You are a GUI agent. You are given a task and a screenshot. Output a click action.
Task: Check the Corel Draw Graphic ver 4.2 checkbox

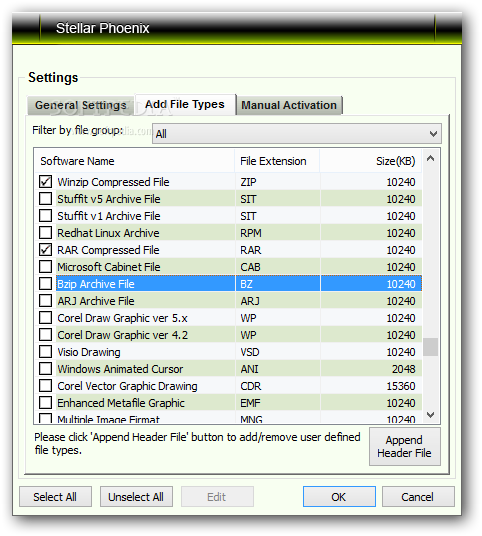45,335
